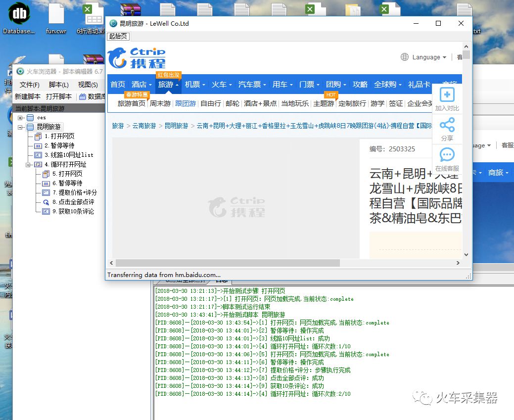Click the 旅游 breadcrumb link
Screen dimensions: 514x420
tap(118, 126)
